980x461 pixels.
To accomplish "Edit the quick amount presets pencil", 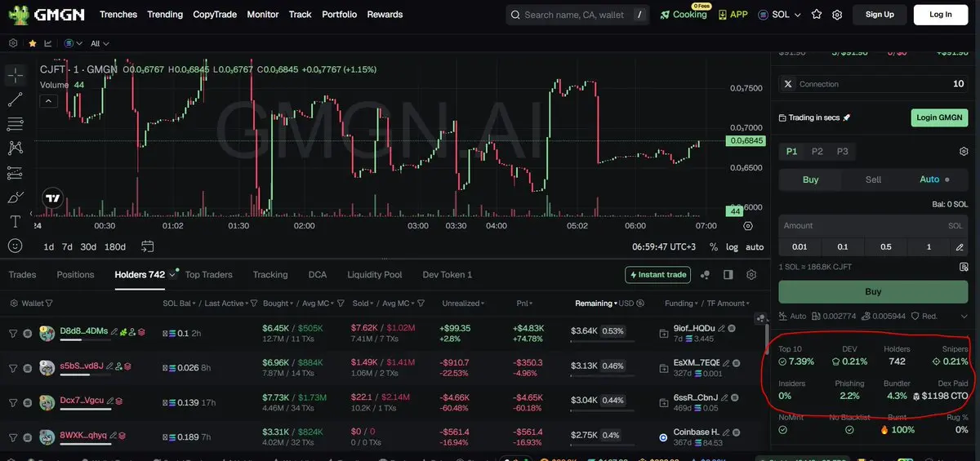I will [x=960, y=246].
